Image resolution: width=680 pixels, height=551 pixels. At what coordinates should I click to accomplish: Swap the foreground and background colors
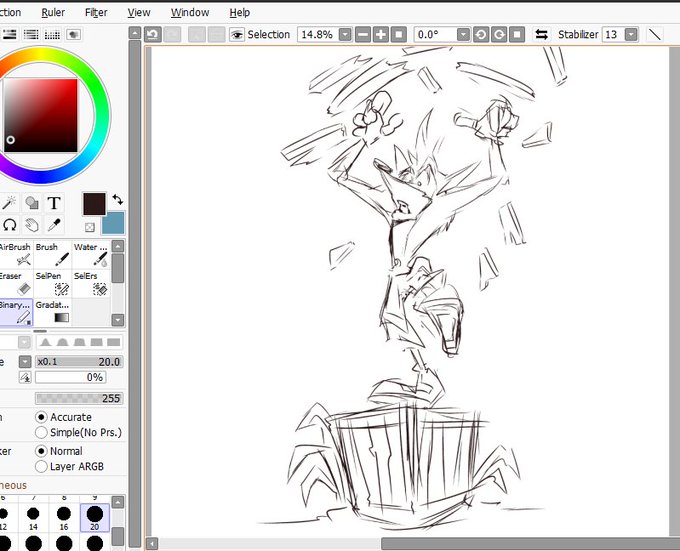pos(118,199)
